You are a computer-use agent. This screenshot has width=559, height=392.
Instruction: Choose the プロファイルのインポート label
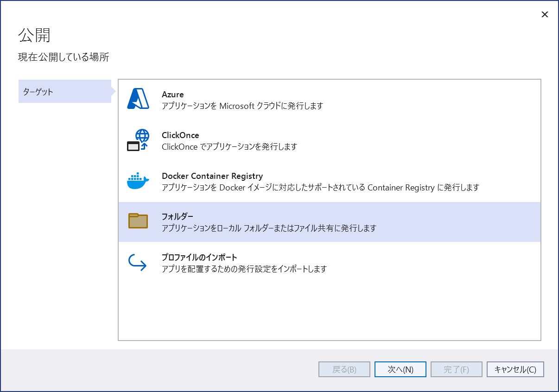point(199,257)
